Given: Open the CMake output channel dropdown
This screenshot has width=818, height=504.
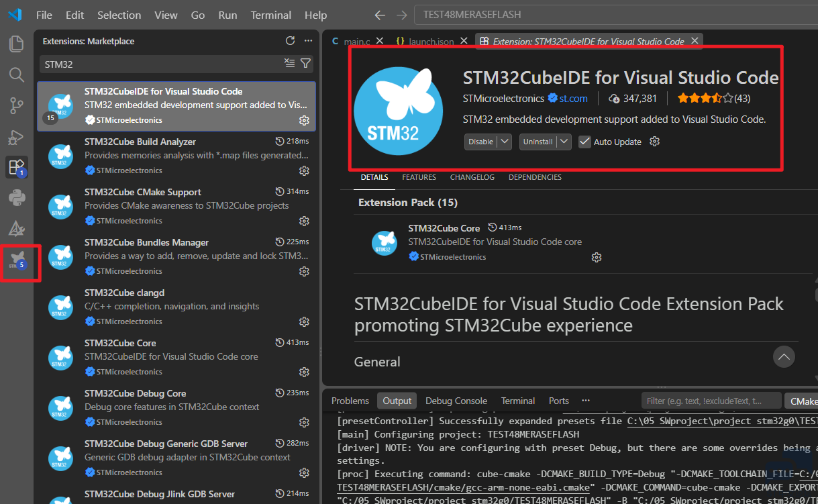Looking at the screenshot, I should point(801,401).
